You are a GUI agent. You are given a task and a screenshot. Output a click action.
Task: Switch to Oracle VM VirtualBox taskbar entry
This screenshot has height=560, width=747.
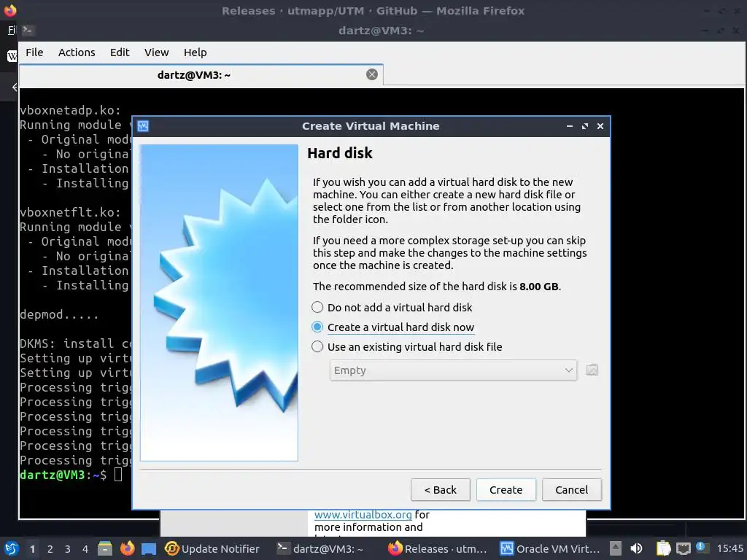pyautogui.click(x=550, y=548)
